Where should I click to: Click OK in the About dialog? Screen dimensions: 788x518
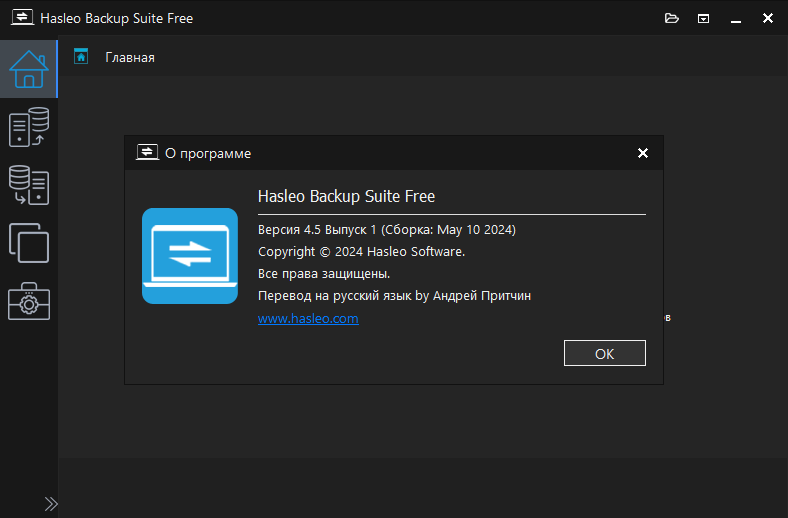[605, 353]
